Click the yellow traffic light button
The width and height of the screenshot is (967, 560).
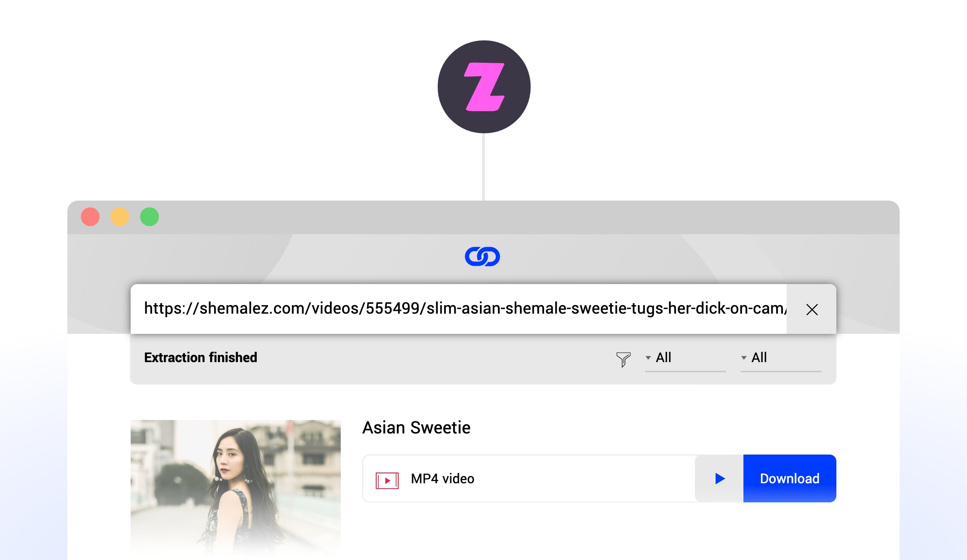[120, 217]
